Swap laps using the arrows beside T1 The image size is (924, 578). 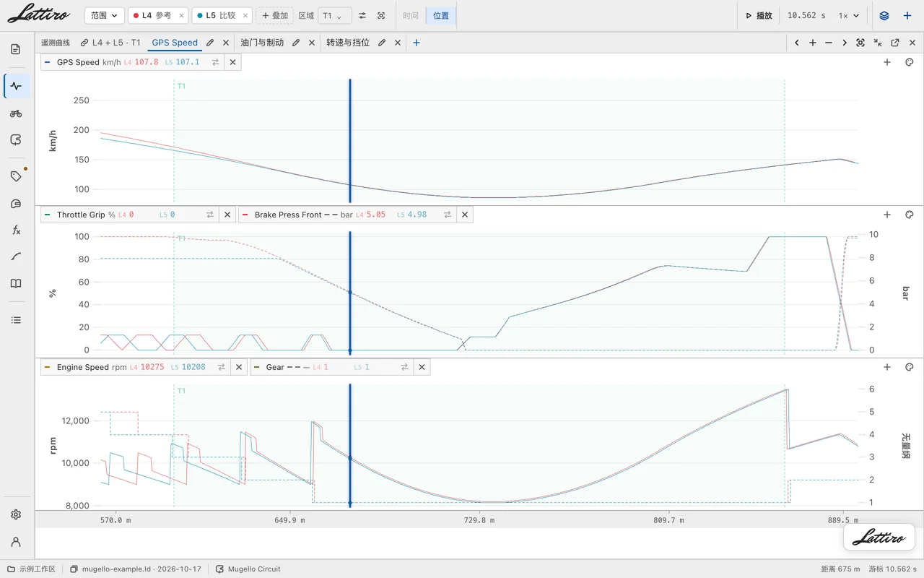(x=362, y=15)
